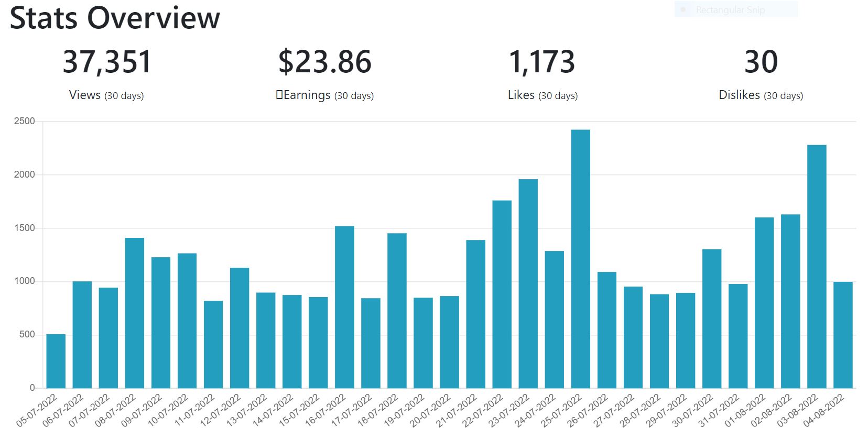The height and width of the screenshot is (438, 868).
Task: Click the Stats Overview heading
Action: point(115,18)
